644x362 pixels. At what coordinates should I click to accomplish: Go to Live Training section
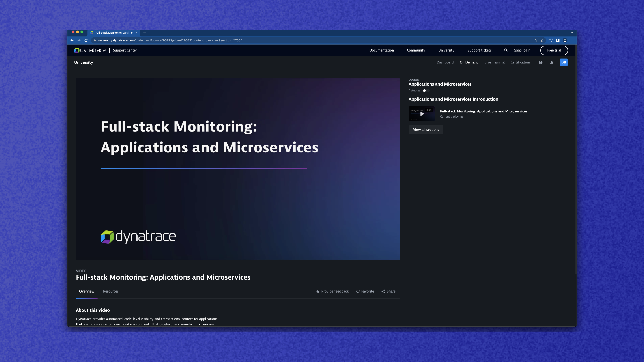pyautogui.click(x=494, y=62)
